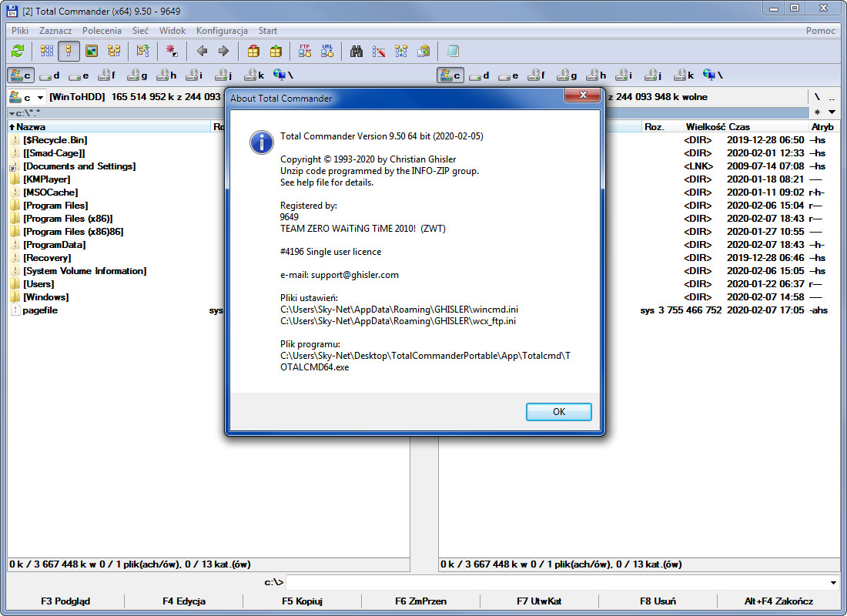Select [Users] folder in left panel
Viewport: 847px width, 616px height.
pos(38,284)
